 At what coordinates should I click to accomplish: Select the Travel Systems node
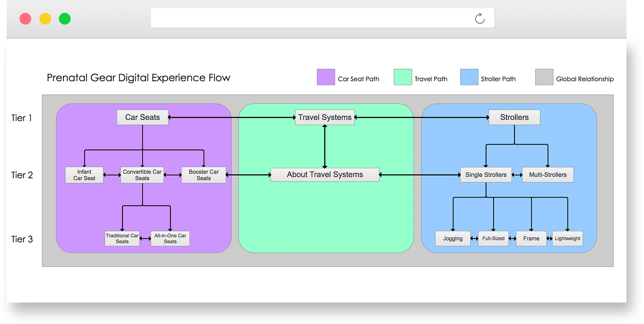coord(325,117)
